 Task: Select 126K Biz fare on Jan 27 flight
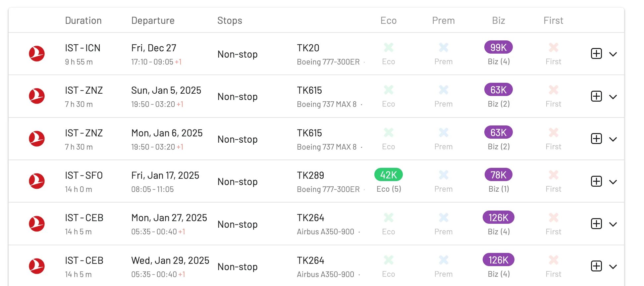pyautogui.click(x=498, y=217)
